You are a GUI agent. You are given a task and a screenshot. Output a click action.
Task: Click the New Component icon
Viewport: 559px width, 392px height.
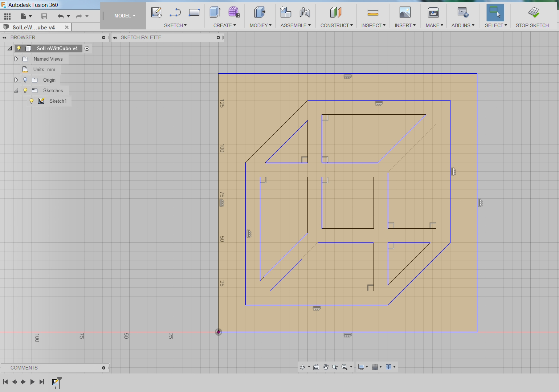click(x=286, y=12)
